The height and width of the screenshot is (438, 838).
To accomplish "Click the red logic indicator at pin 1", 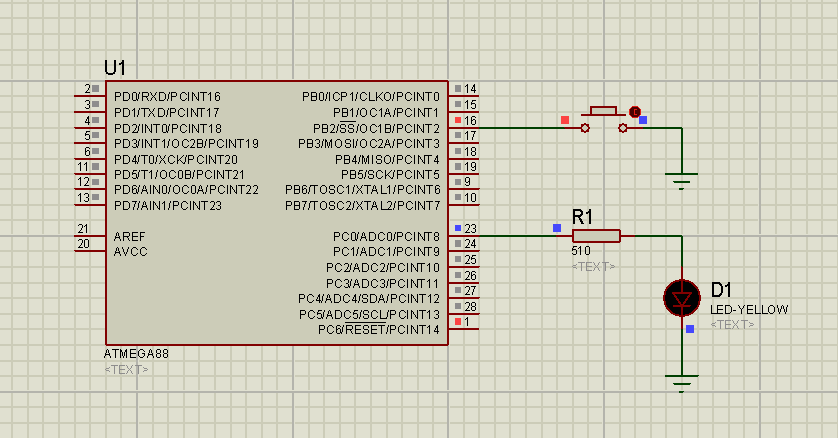I will 458,321.
